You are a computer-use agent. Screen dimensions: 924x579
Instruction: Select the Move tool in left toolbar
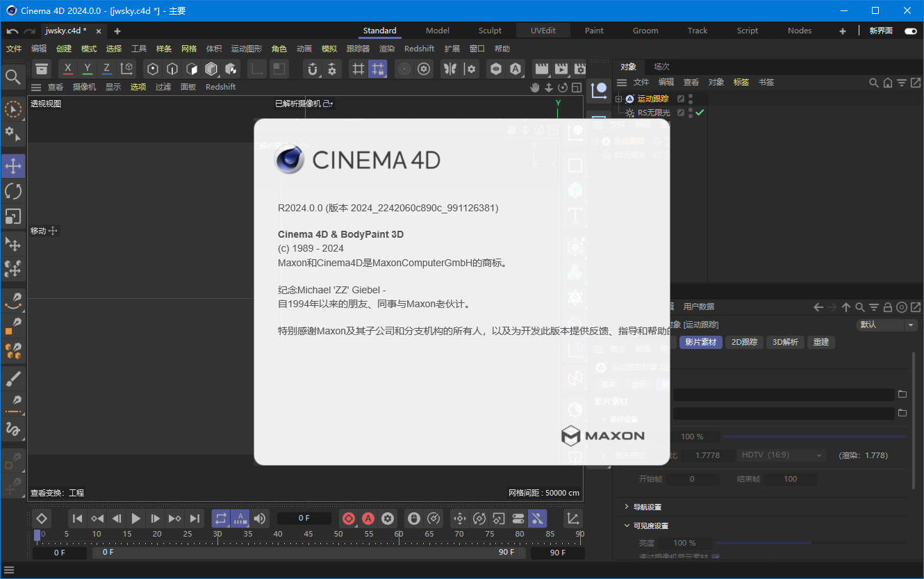(13, 165)
